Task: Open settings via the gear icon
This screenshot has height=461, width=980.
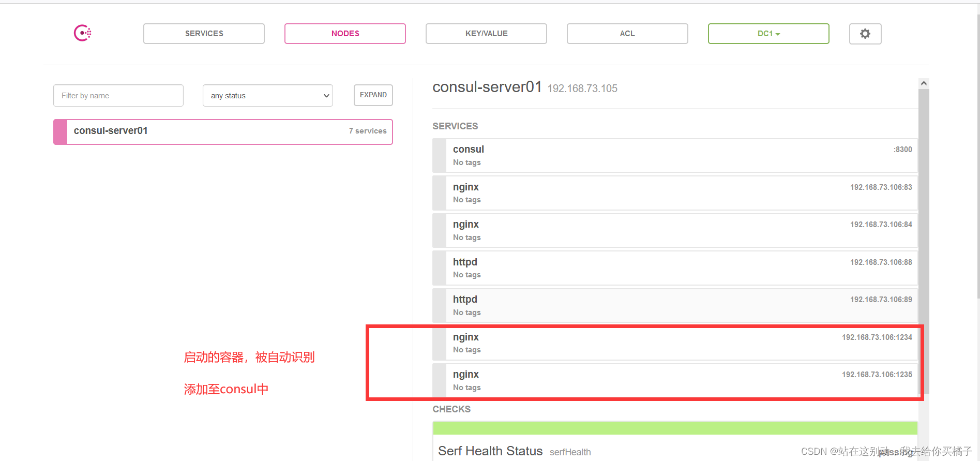Action: 865,34
